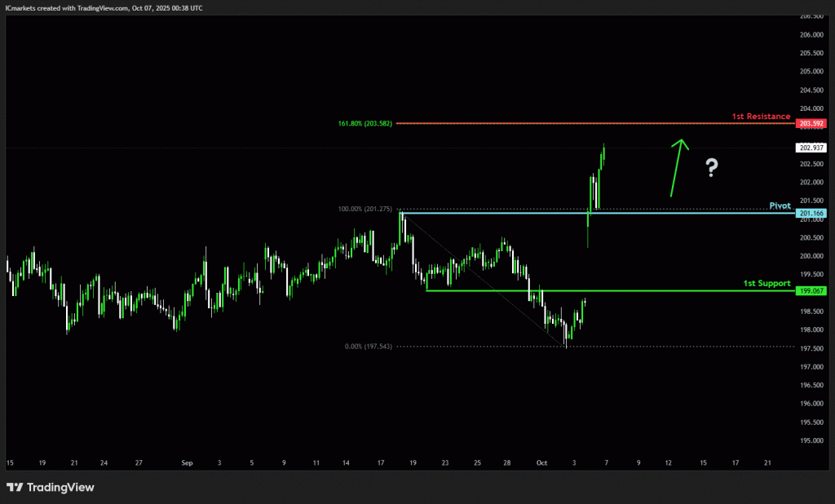Click the latest green candlestick at the top
The height and width of the screenshot is (504, 835).
tap(603, 155)
